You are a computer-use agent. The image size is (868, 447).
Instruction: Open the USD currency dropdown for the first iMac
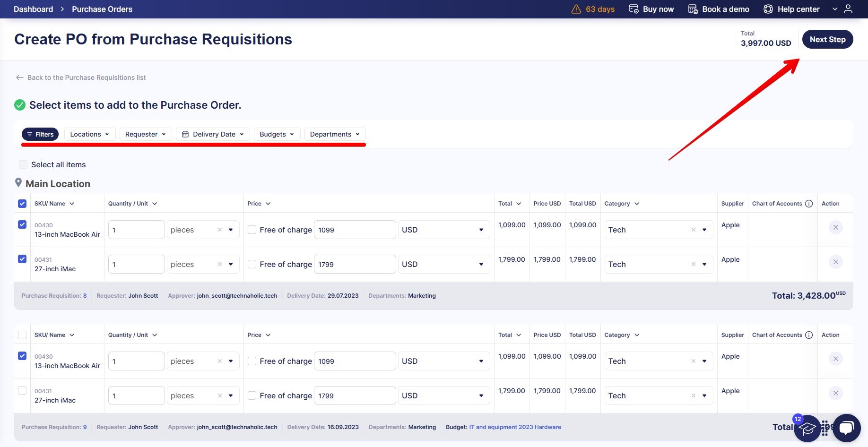pyautogui.click(x=443, y=264)
